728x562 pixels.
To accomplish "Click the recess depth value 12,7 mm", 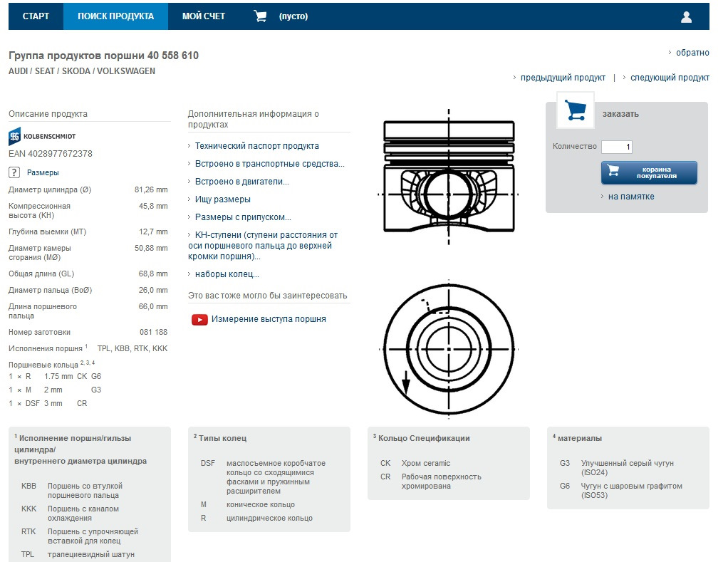I will tap(153, 231).
